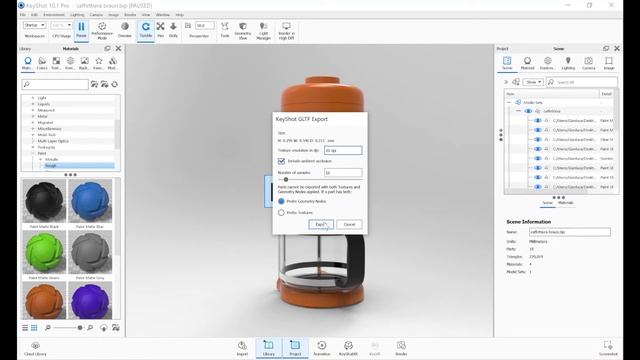Open Geometry View
Screen dimensions: 640x360
tap(243, 31)
